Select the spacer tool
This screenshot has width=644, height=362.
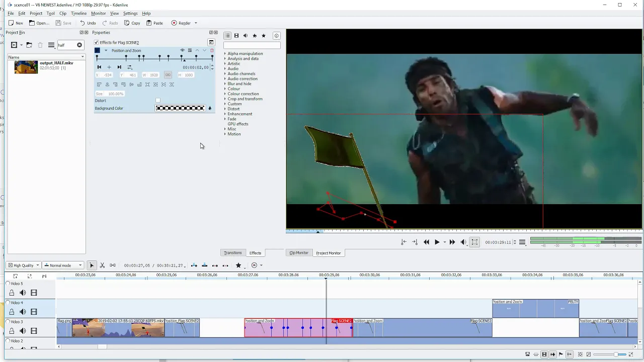(113, 265)
